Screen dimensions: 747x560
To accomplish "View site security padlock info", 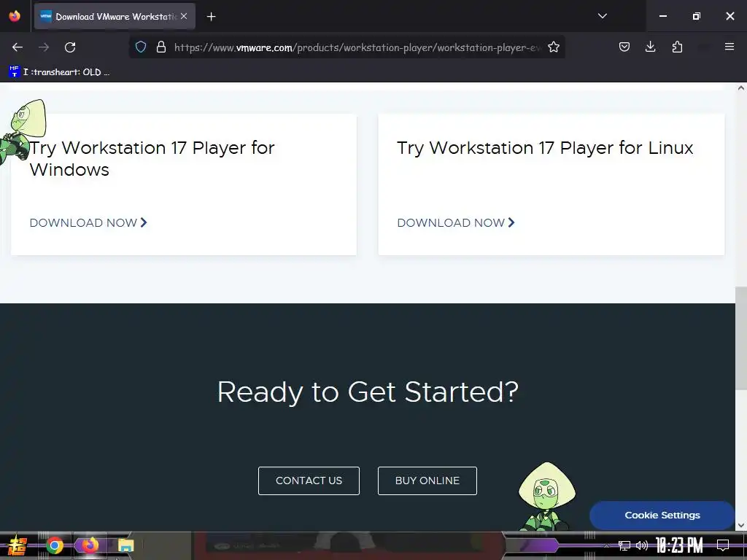I will click(x=161, y=47).
